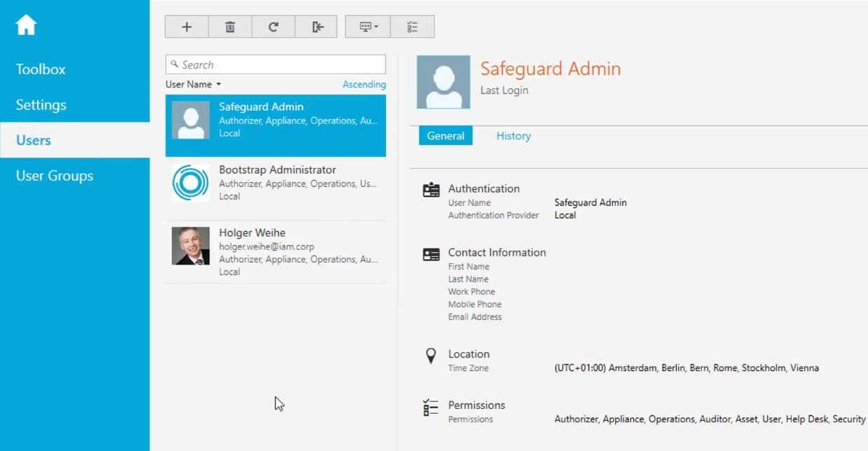This screenshot has height=451, width=868.
Task: Open the password/monitor dropdown button in toolbar
Action: 368,27
